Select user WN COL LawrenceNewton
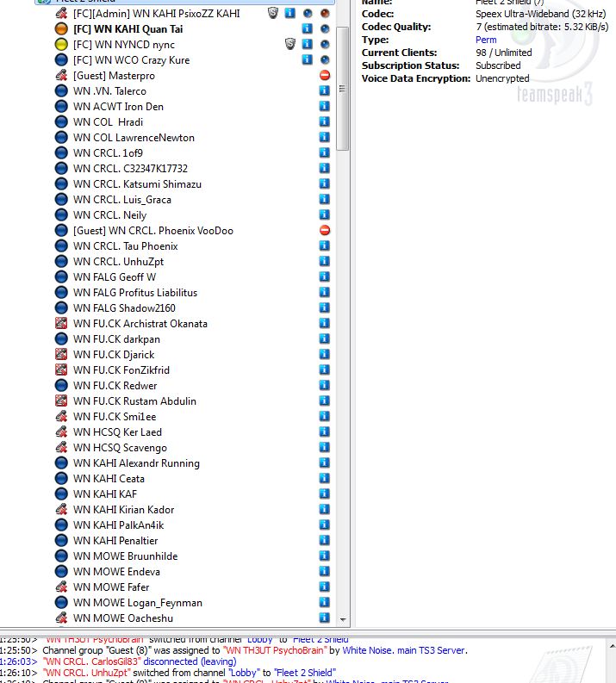This screenshot has width=616, height=683. click(x=134, y=137)
